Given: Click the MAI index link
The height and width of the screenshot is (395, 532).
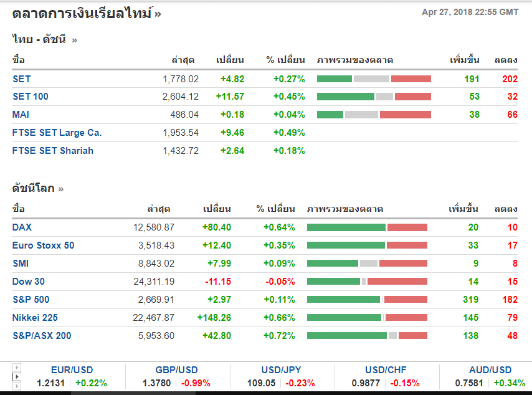Looking at the screenshot, I should (x=21, y=115).
